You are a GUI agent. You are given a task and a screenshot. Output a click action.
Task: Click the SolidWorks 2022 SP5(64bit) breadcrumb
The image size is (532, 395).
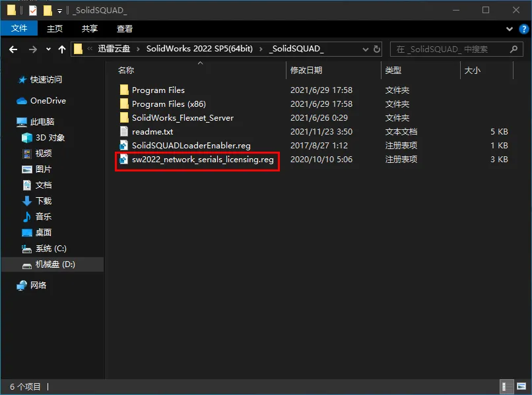199,49
